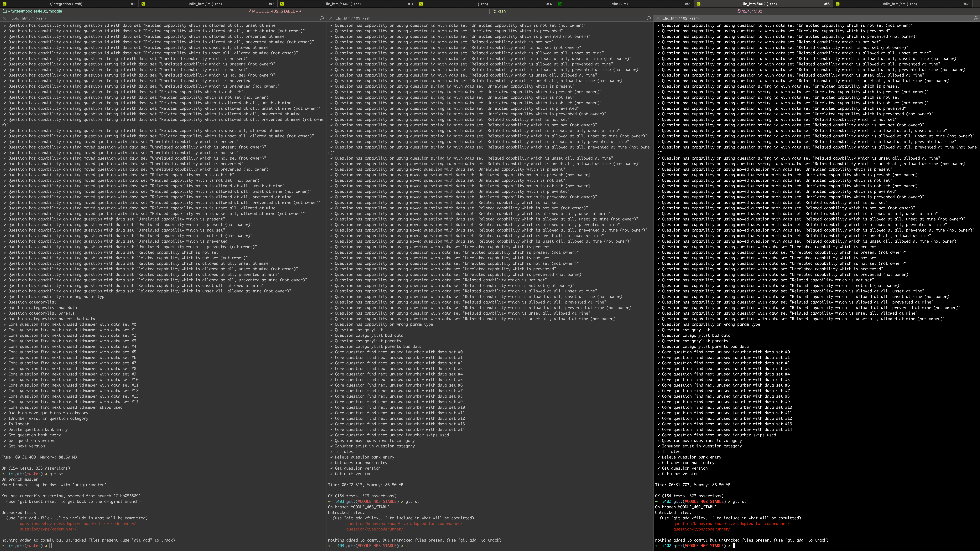Open options menu of ..ublic_html/im pane
The width and height of the screenshot is (980, 551).
321,18
